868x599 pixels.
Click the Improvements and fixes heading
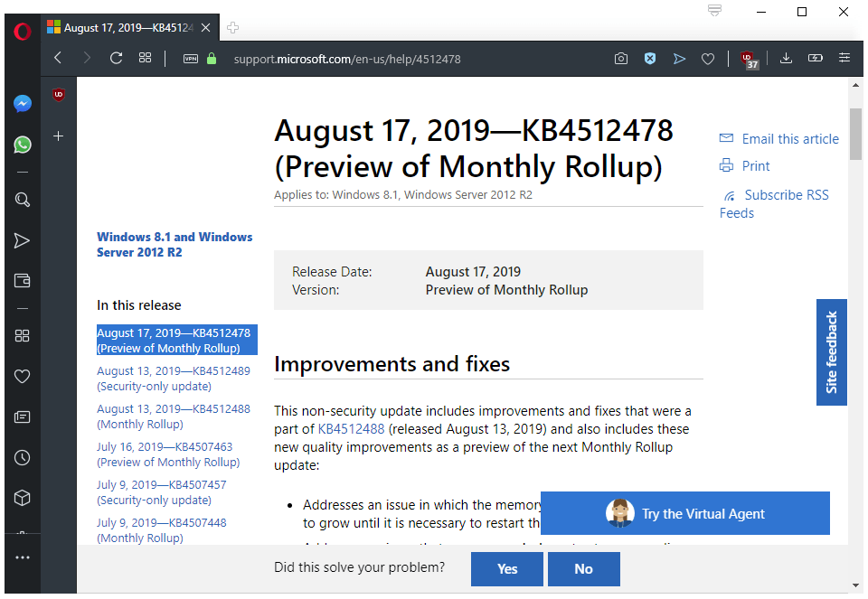tap(392, 364)
